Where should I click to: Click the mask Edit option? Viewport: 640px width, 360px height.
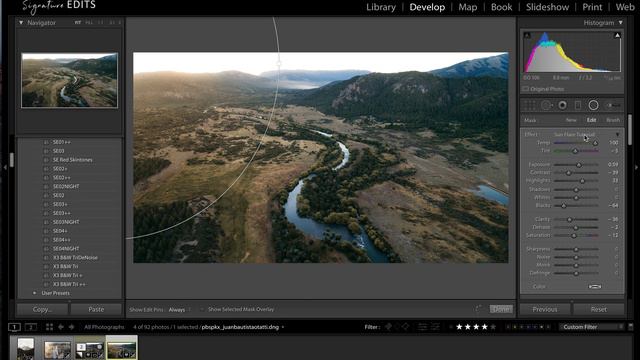(591, 120)
